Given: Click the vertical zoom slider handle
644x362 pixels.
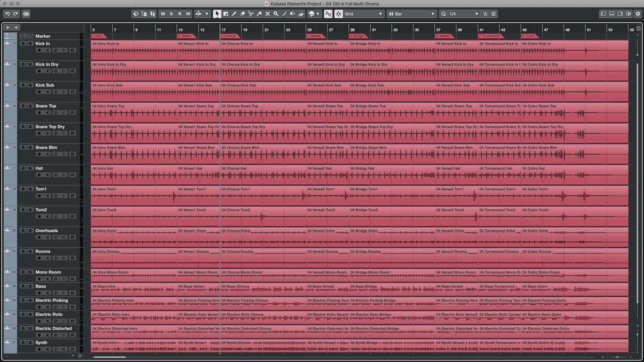Looking at the screenshot, I should tap(638, 334).
